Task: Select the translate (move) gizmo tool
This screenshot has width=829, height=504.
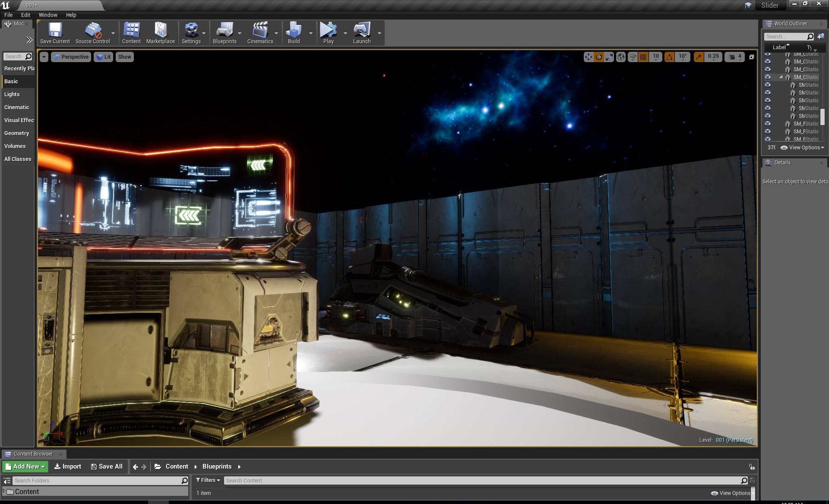Action: pos(588,57)
